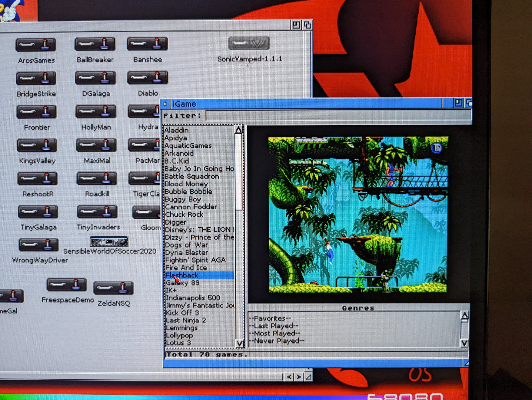
Task: Open the FreespaceDemo icon
Action: click(x=67, y=285)
